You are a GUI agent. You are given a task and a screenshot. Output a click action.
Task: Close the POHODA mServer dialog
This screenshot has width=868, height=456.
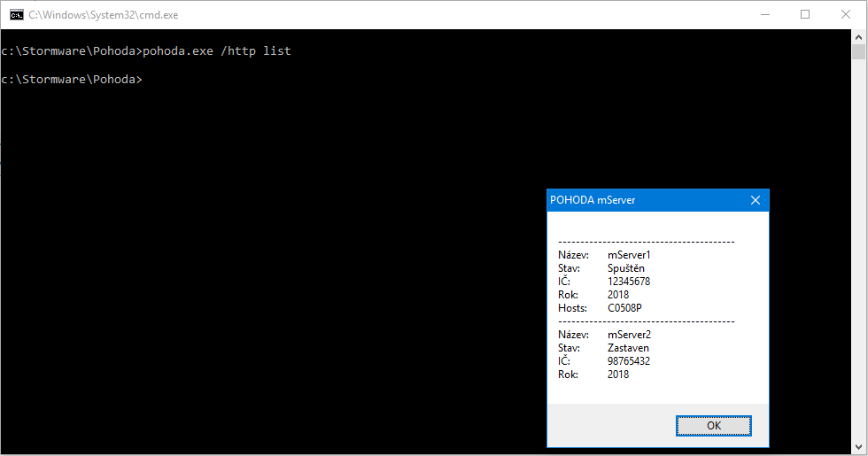755,200
